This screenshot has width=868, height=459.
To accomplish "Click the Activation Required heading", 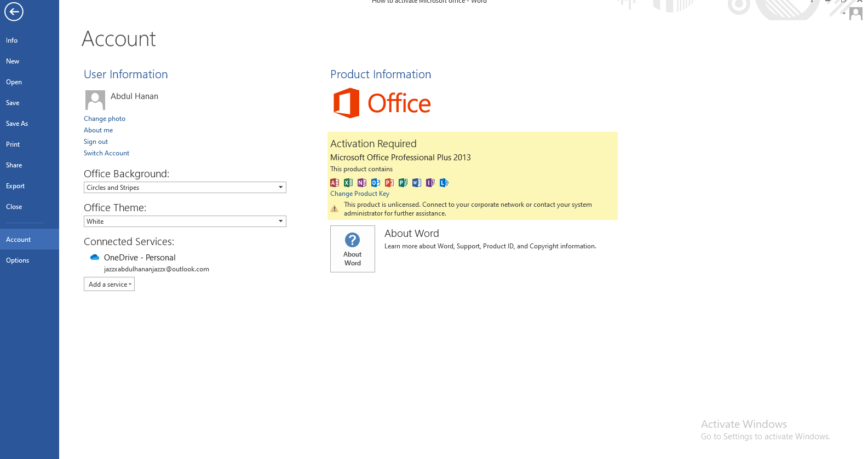I will (373, 144).
